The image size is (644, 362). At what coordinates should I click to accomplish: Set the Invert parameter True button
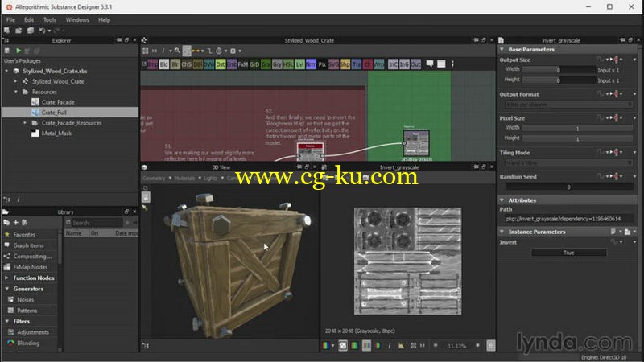568,253
